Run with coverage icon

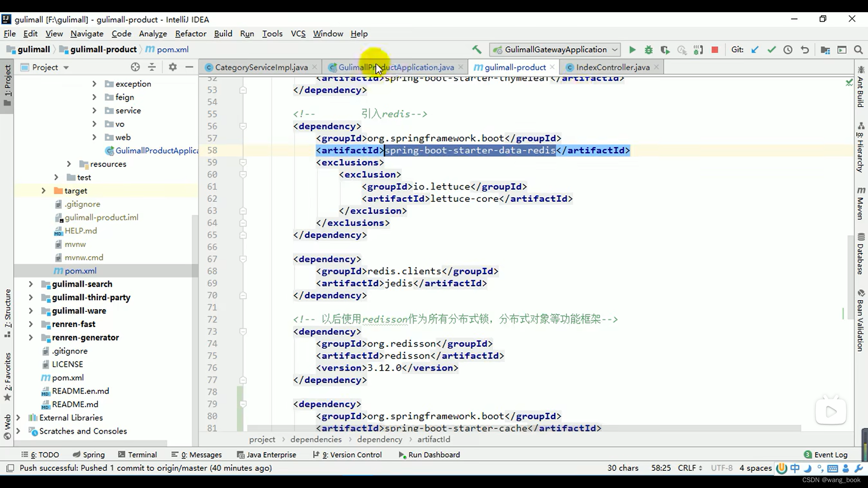click(x=665, y=50)
